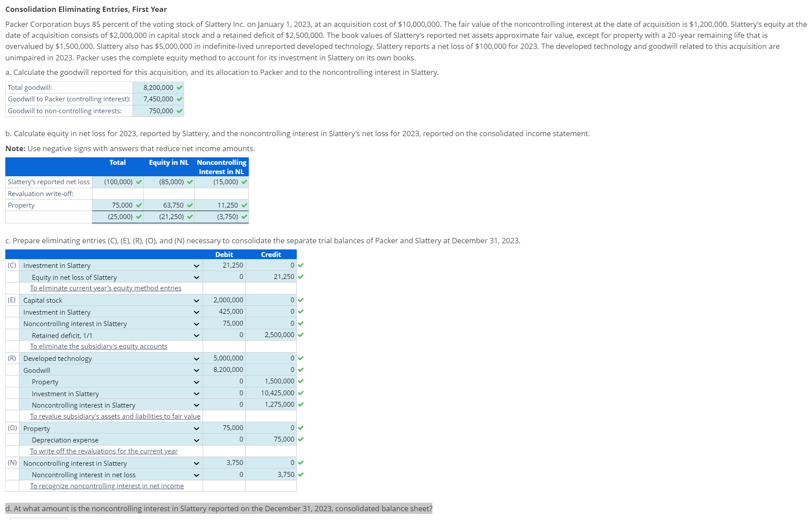Click the checkmark beside Noncontrolling interest credit 1,275,000

pos(300,404)
